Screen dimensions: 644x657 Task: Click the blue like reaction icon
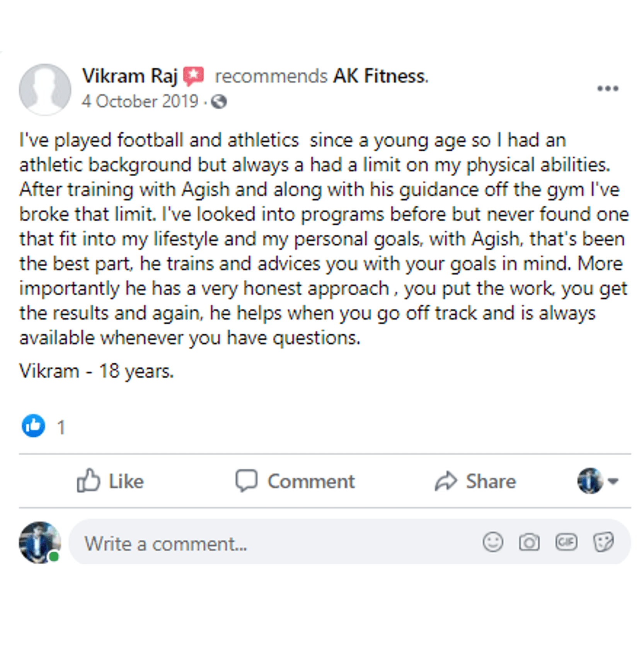33,426
